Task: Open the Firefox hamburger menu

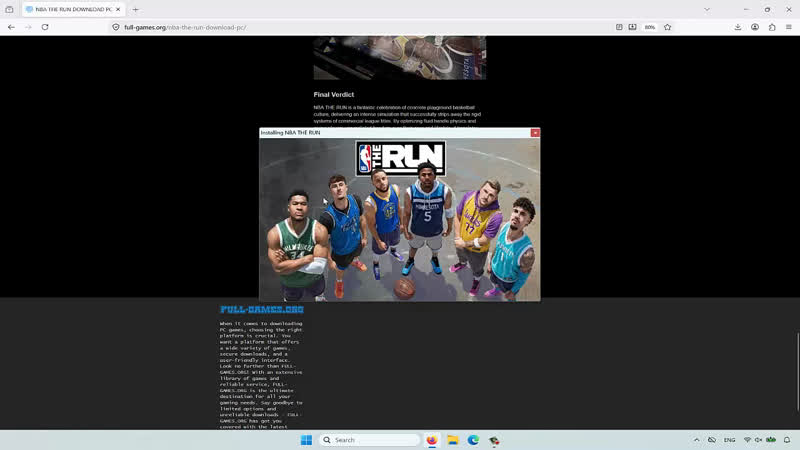Action: click(789, 27)
